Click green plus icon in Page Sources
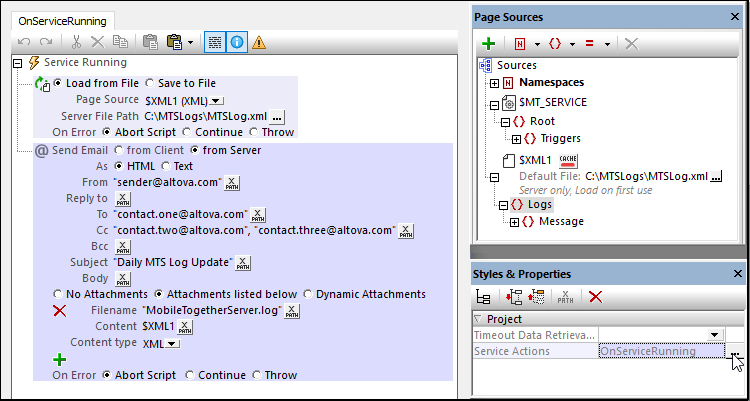 click(x=489, y=44)
